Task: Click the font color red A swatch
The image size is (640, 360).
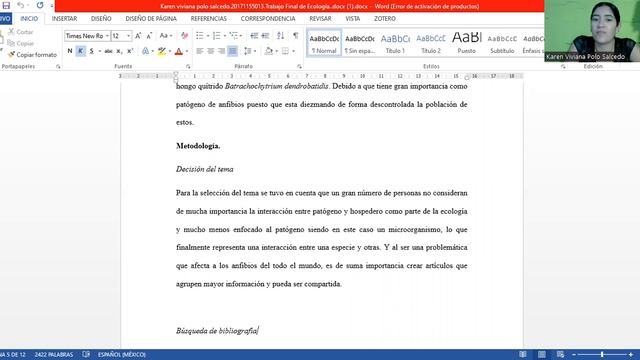Action: (x=179, y=51)
